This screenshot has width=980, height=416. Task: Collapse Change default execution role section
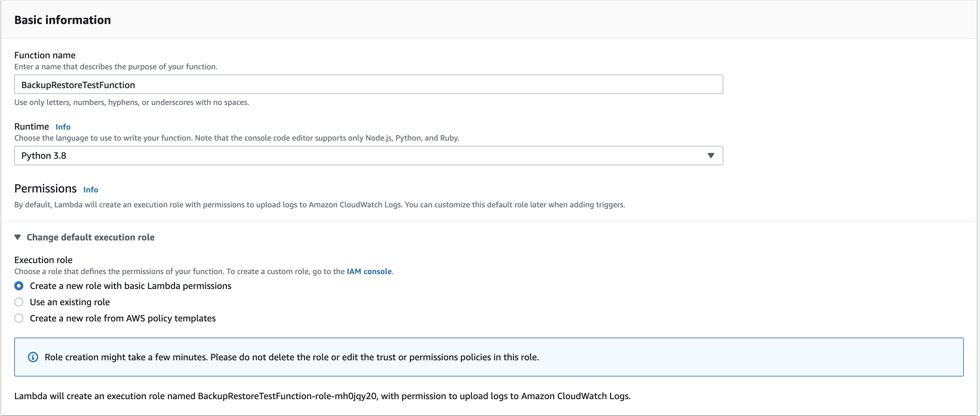(x=85, y=237)
